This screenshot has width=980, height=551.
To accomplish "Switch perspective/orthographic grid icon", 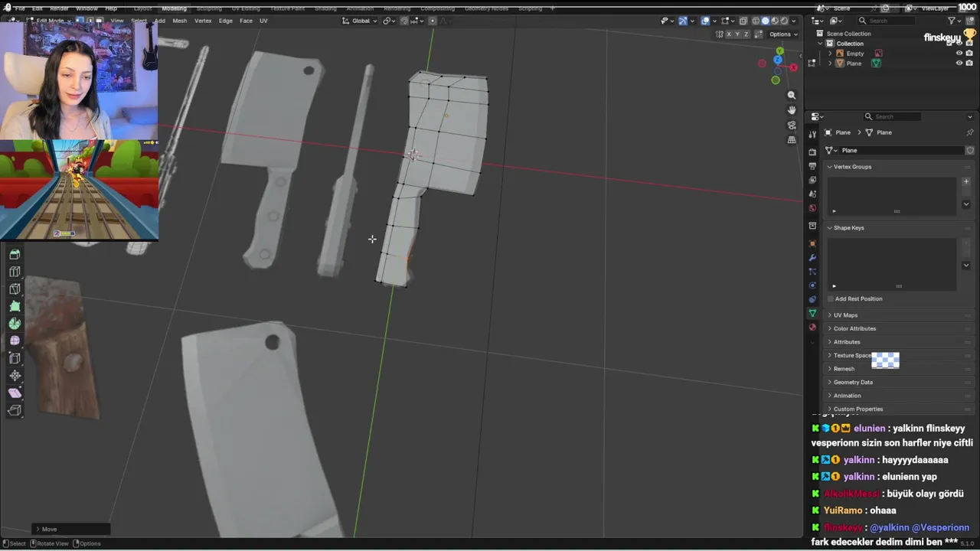I will click(x=792, y=139).
